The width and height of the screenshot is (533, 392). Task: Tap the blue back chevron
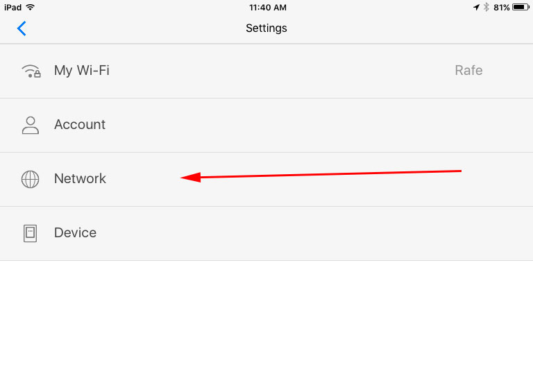coord(22,28)
